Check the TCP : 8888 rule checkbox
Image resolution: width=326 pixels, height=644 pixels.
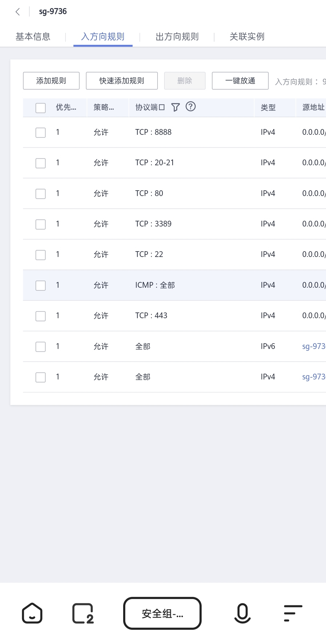point(40,132)
